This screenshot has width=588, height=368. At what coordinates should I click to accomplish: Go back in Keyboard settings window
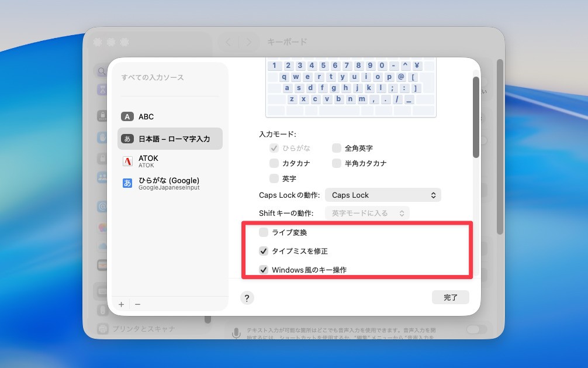(229, 42)
